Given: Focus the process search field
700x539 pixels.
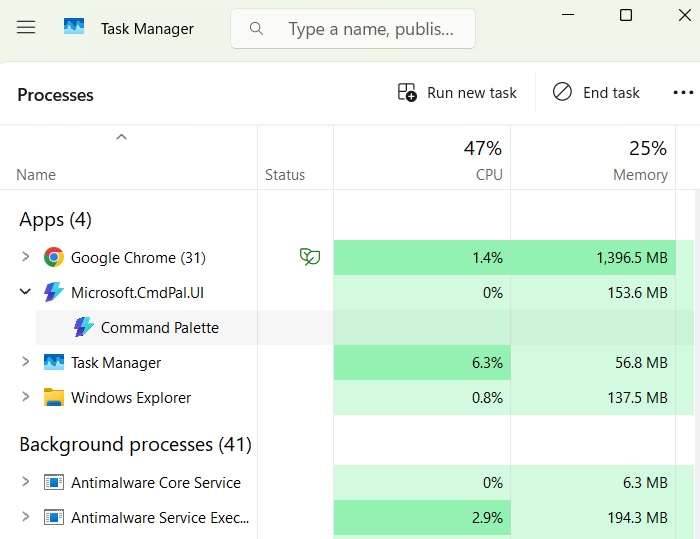Looking at the screenshot, I should click(x=353, y=29).
